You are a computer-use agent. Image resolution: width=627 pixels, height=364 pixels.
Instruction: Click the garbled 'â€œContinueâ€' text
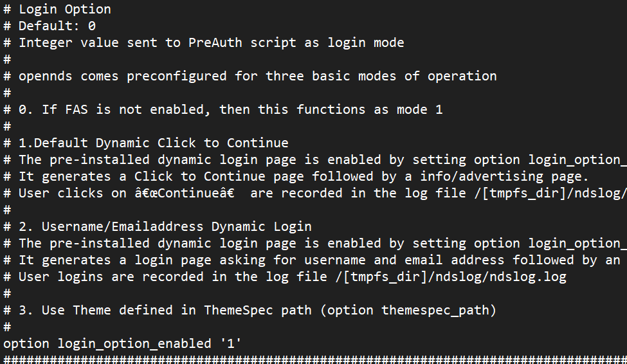click(x=185, y=193)
